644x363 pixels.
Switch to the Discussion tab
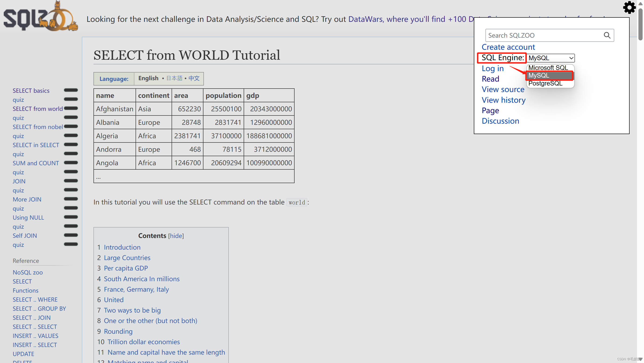pyautogui.click(x=500, y=121)
